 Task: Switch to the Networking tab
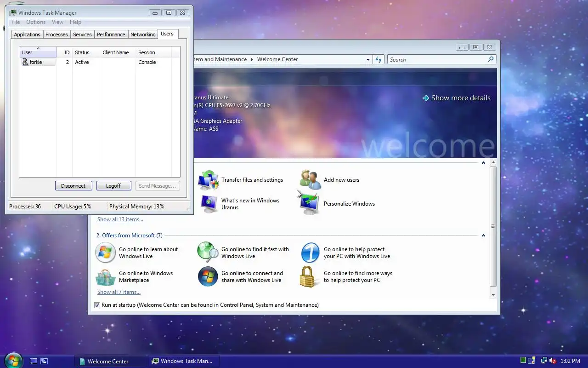143,34
